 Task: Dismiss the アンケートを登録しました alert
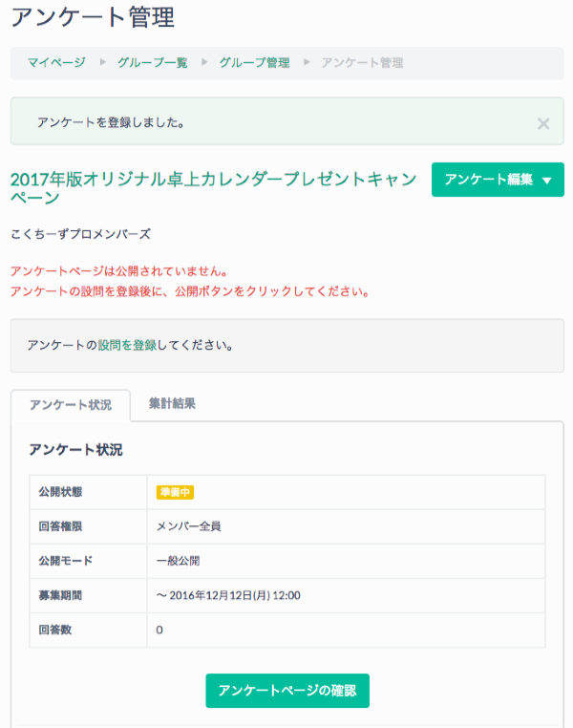coord(542,123)
